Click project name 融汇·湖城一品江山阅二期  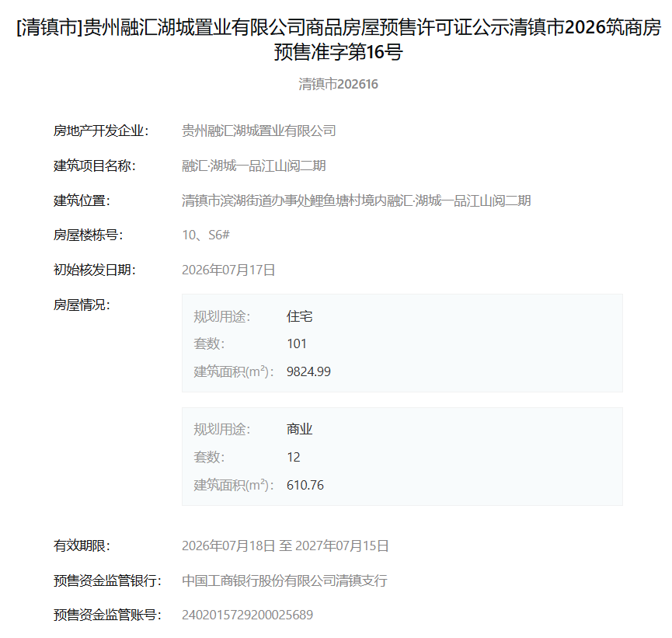(x=254, y=166)
